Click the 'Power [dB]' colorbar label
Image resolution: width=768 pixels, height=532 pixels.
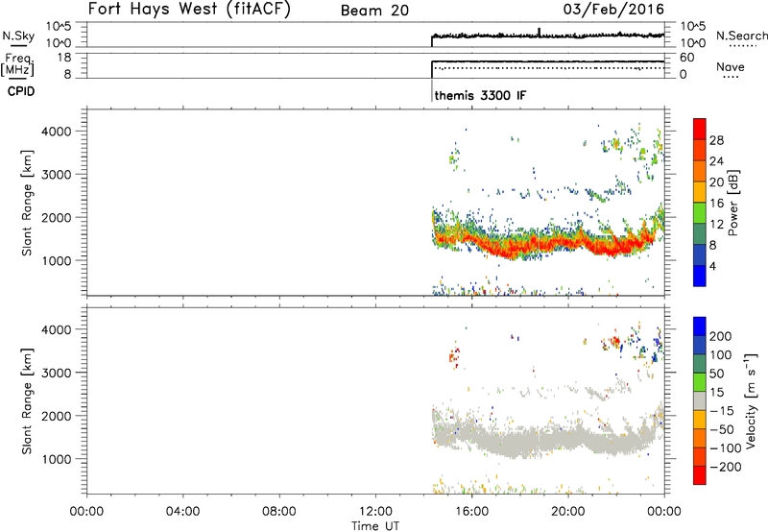pos(732,203)
